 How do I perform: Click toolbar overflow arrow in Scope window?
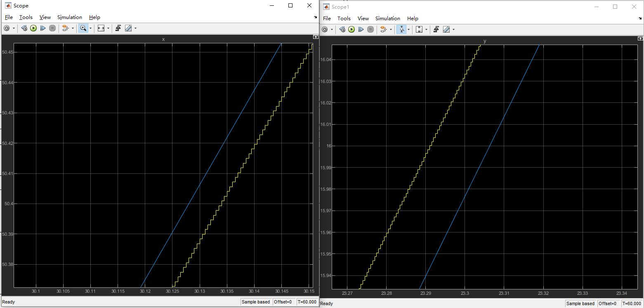click(x=316, y=17)
